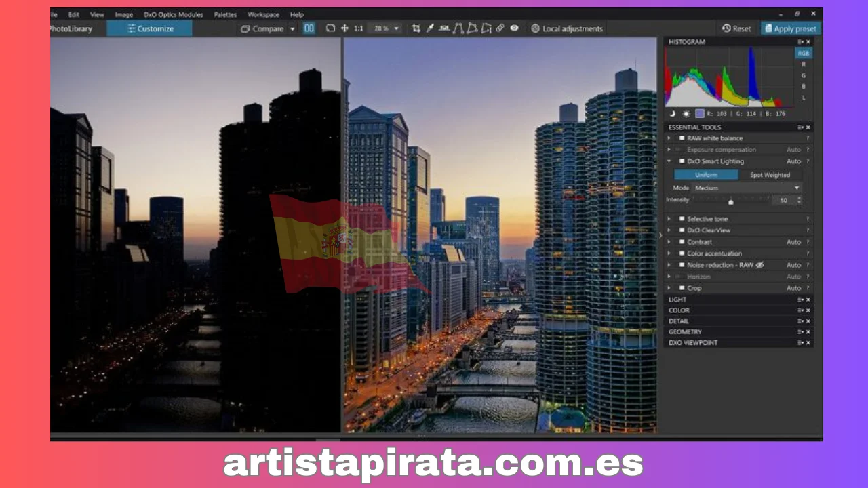Select the eight-point perspective tool
The height and width of the screenshot is (488, 868).
coord(486,28)
